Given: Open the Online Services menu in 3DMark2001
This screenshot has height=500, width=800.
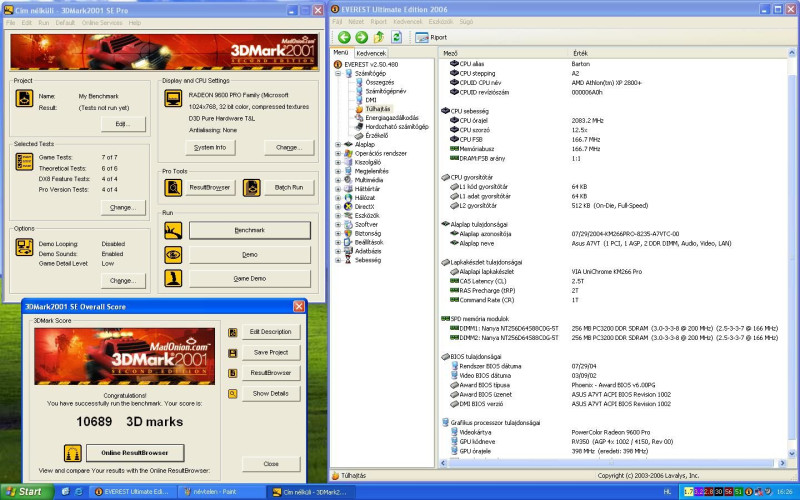Looking at the screenshot, I should (102, 23).
